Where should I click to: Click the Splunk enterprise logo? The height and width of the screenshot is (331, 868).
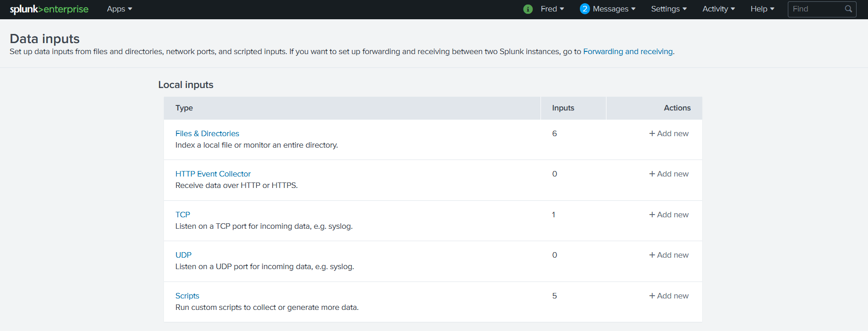click(x=49, y=9)
